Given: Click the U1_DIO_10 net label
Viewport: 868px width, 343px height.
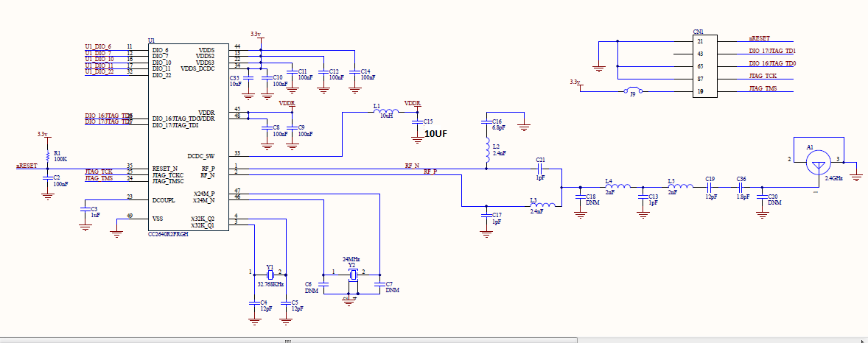Looking at the screenshot, I should point(99,59).
